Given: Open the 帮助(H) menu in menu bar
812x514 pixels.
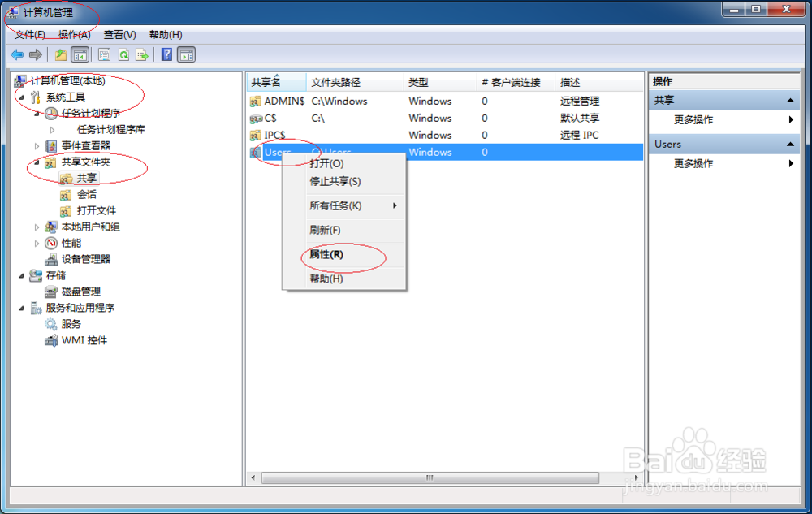Looking at the screenshot, I should [x=166, y=35].
